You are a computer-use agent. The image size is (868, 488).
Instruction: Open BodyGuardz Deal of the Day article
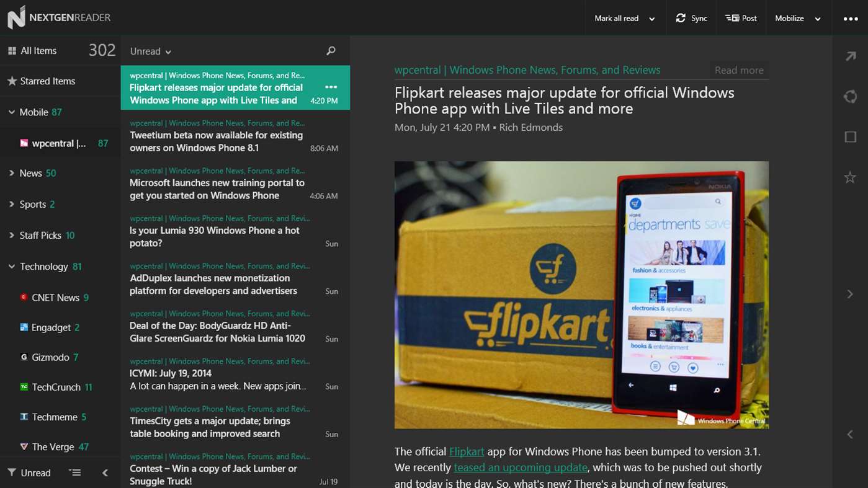(235, 327)
